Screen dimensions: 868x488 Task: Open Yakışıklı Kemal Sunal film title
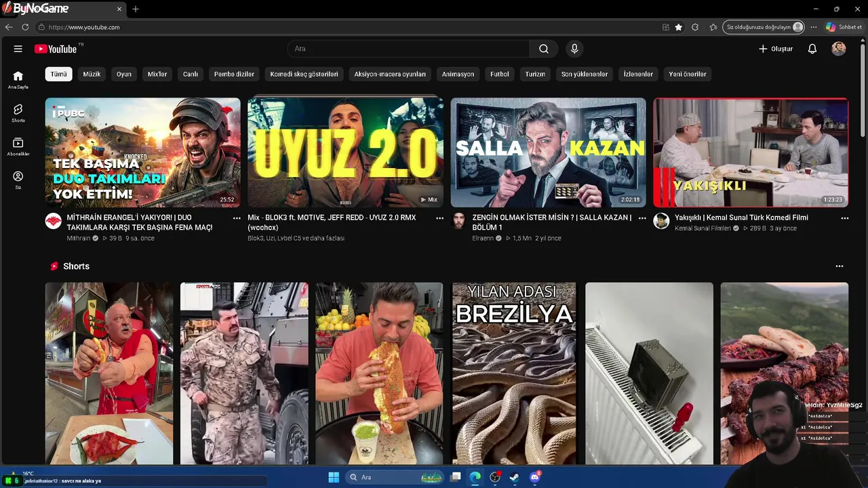pyautogui.click(x=741, y=218)
